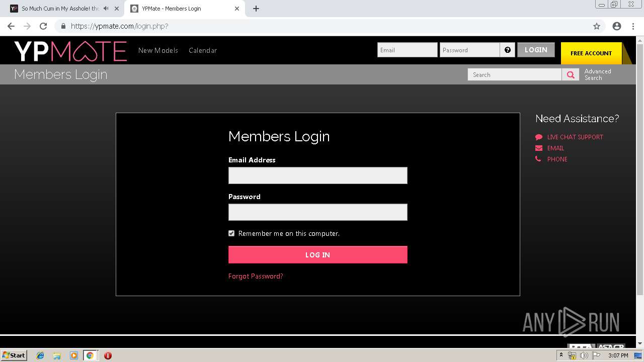Click the PHONE support link

pos(557,159)
